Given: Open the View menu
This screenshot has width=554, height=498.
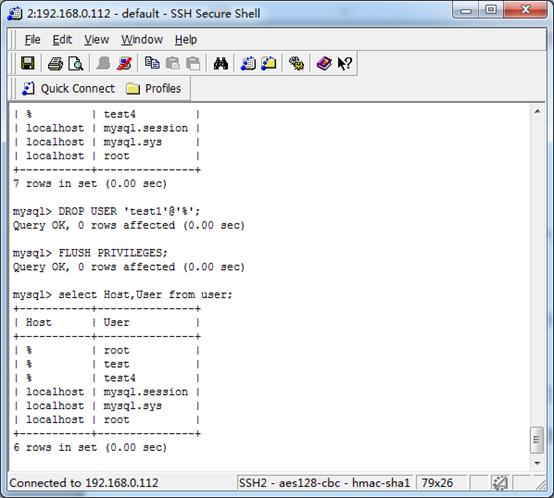Looking at the screenshot, I should 96,40.
